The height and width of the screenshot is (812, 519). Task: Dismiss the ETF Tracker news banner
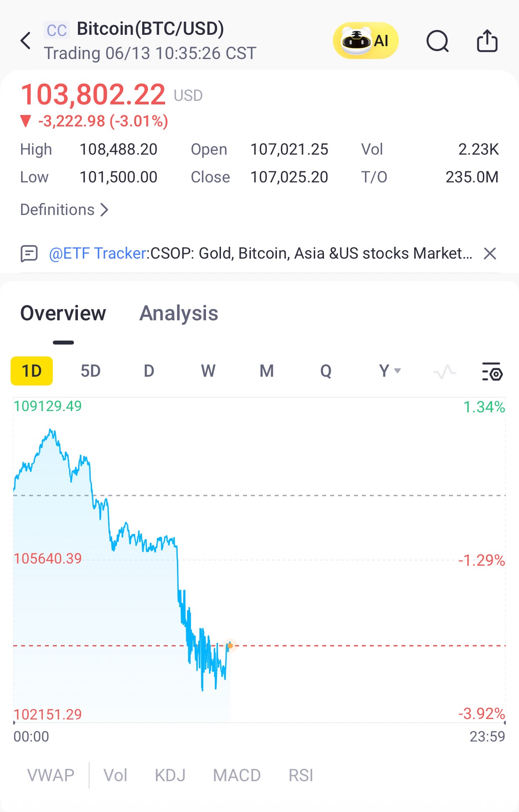(x=490, y=253)
